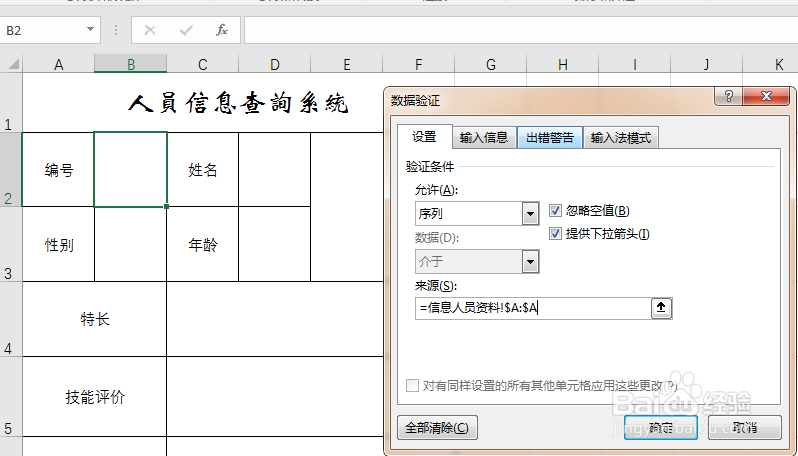The width and height of the screenshot is (798, 456).
Task: Switch to the 输入法模式 tab
Action: 621,138
